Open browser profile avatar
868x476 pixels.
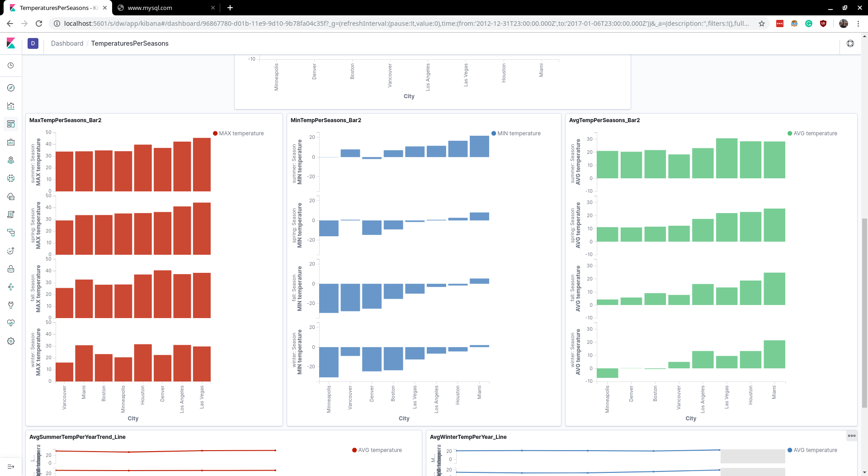(x=844, y=24)
